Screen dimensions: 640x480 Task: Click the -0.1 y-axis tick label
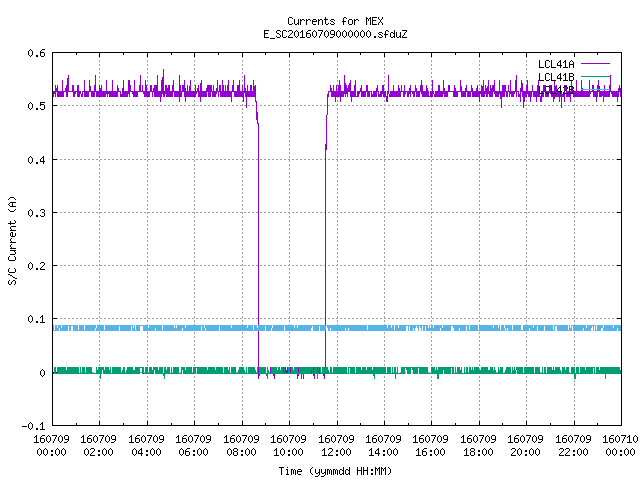coord(33,426)
